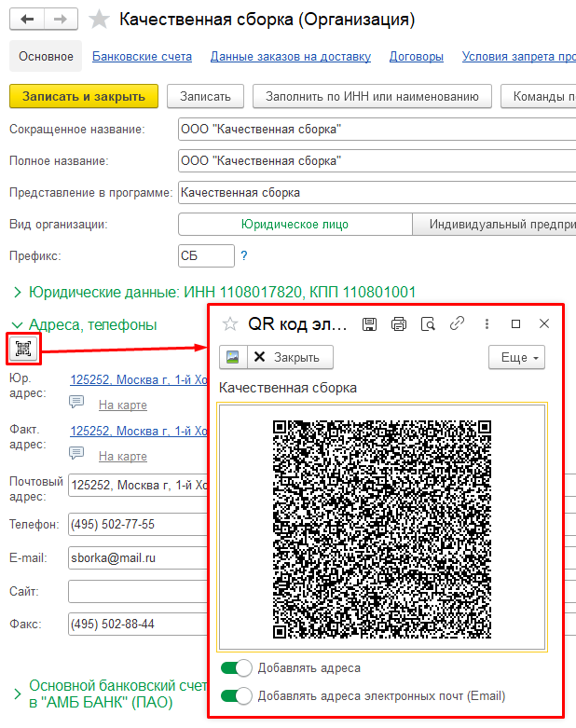Open the Юр. адрес address link

[x=138, y=379]
